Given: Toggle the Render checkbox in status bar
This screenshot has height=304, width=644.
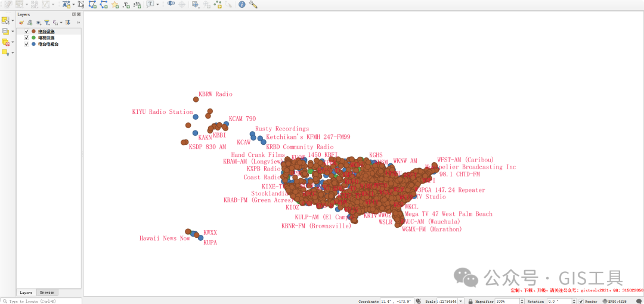Looking at the screenshot, I should click(581, 301).
